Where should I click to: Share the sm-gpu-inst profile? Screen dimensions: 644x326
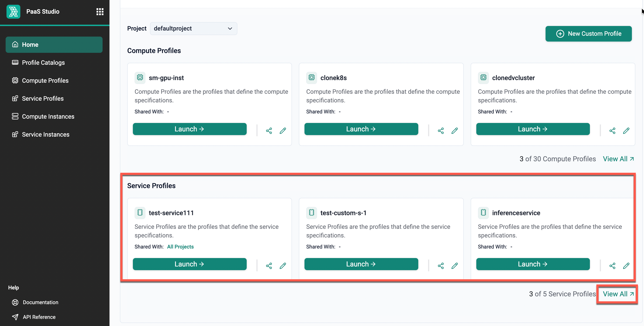coord(269,131)
